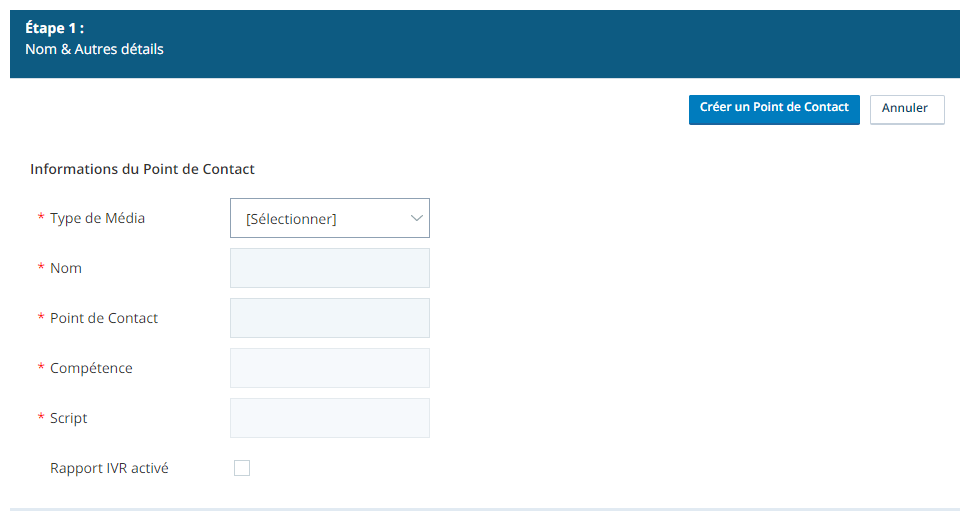972x523 pixels.
Task: Click the Point de Contact field label
Action: click(x=104, y=318)
